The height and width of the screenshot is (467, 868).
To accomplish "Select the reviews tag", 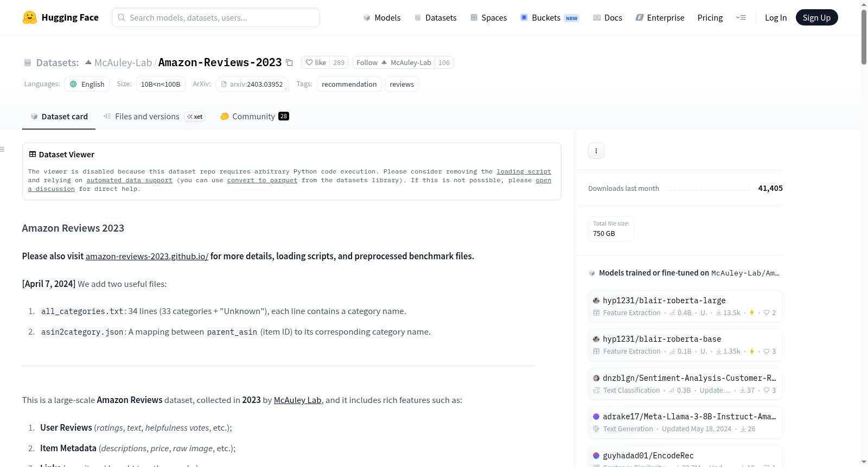I will click(x=402, y=84).
